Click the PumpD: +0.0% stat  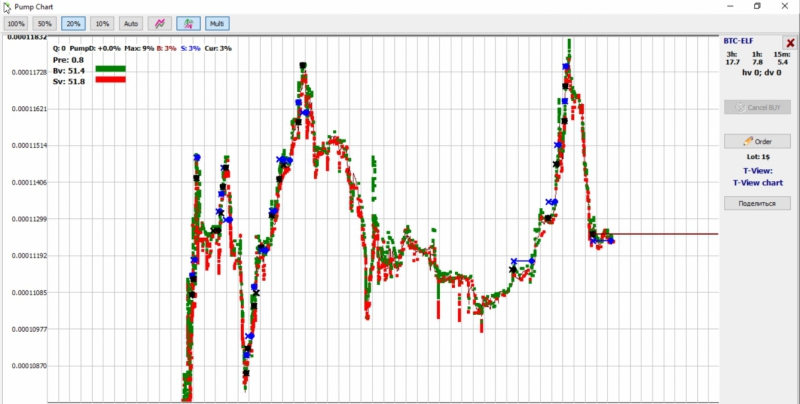[95, 48]
